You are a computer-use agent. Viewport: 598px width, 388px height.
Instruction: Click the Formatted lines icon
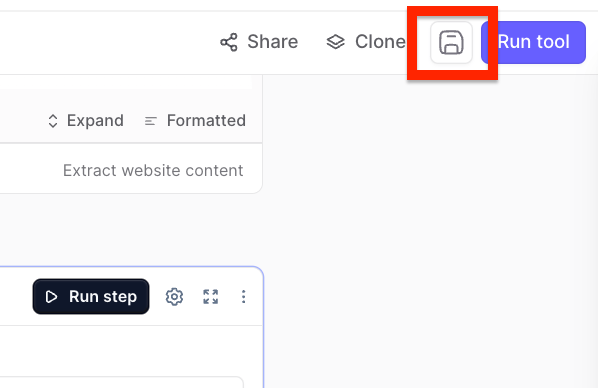[151, 121]
